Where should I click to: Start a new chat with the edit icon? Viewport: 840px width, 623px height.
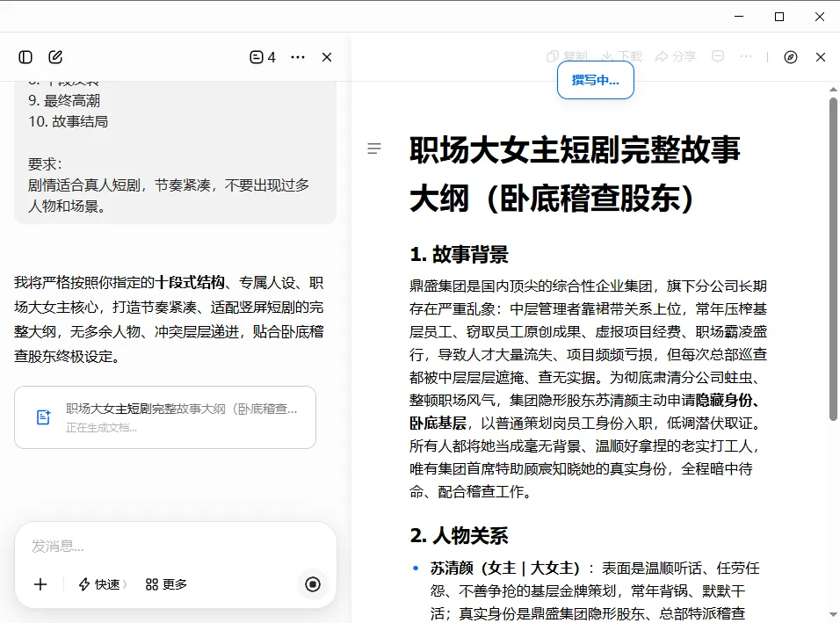click(x=55, y=57)
